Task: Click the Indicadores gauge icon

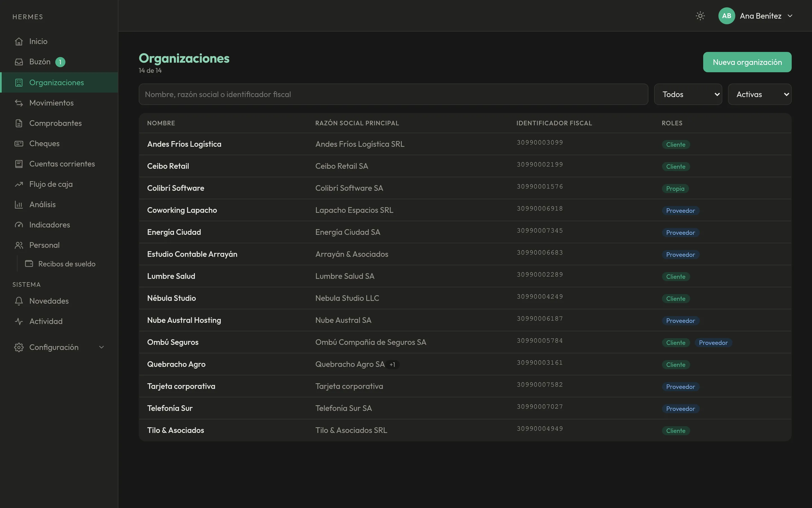Action: coord(19,225)
